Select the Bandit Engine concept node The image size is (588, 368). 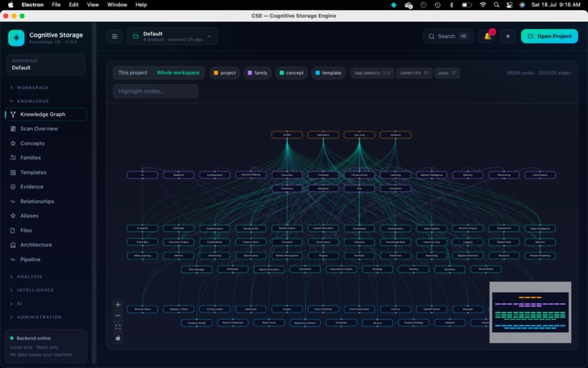287,229
